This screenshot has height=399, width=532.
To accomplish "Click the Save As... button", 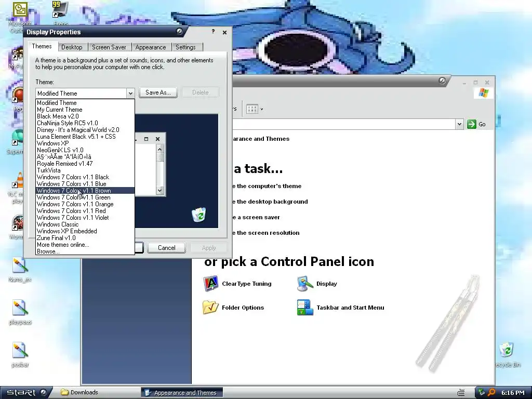I will pyautogui.click(x=158, y=92).
